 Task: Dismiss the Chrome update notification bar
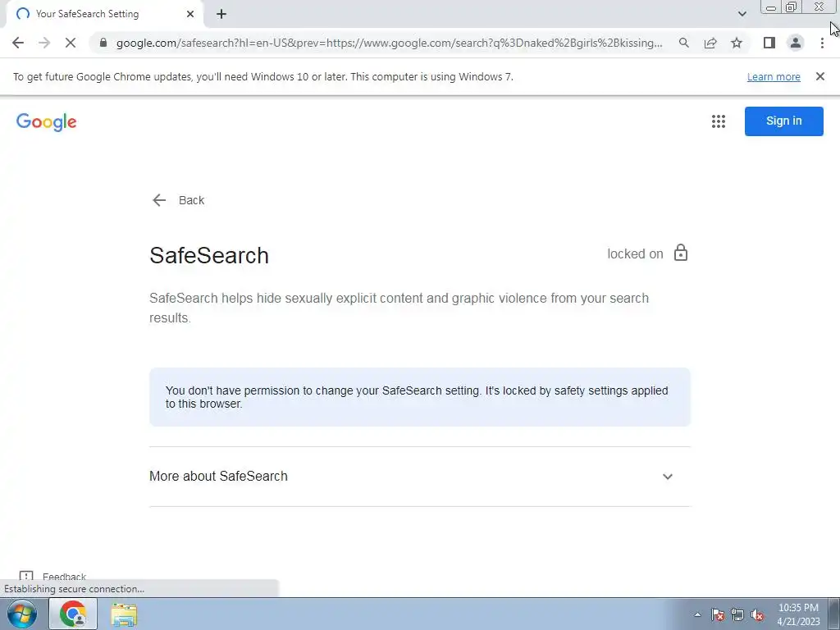(820, 76)
